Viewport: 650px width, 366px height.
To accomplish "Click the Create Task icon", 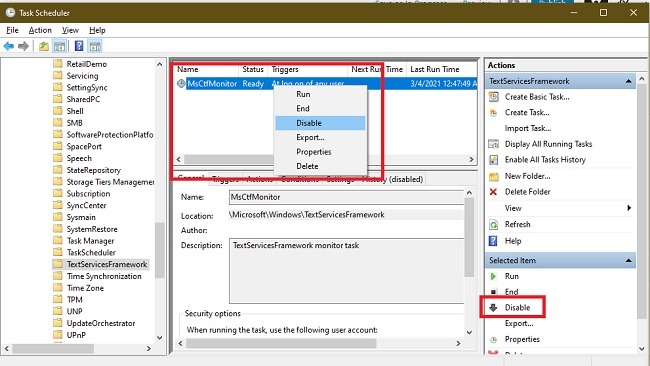I will 493,113.
